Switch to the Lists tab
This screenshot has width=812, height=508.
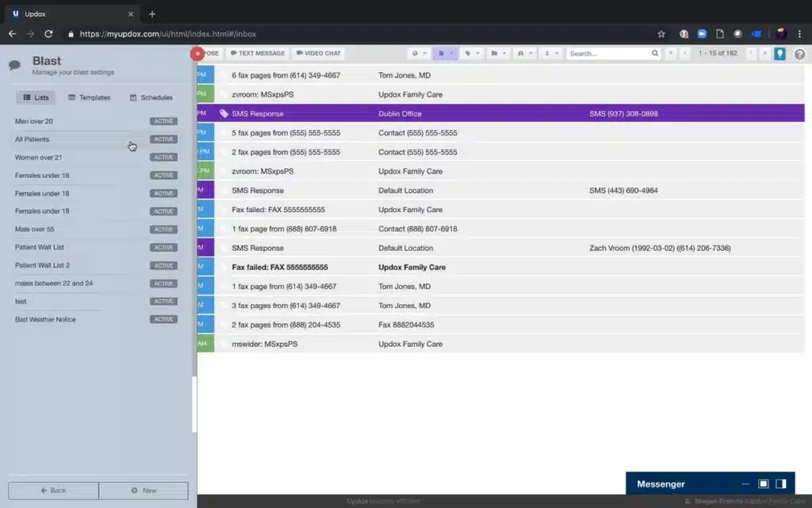click(36, 98)
